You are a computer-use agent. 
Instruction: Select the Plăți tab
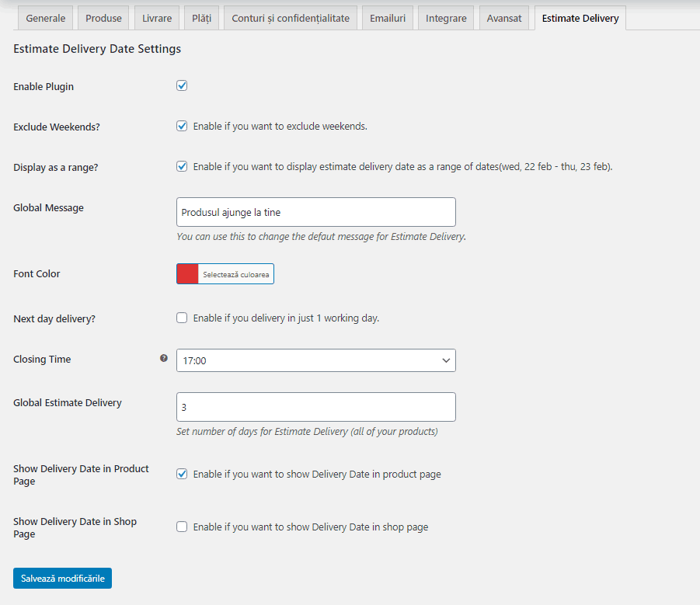point(202,19)
